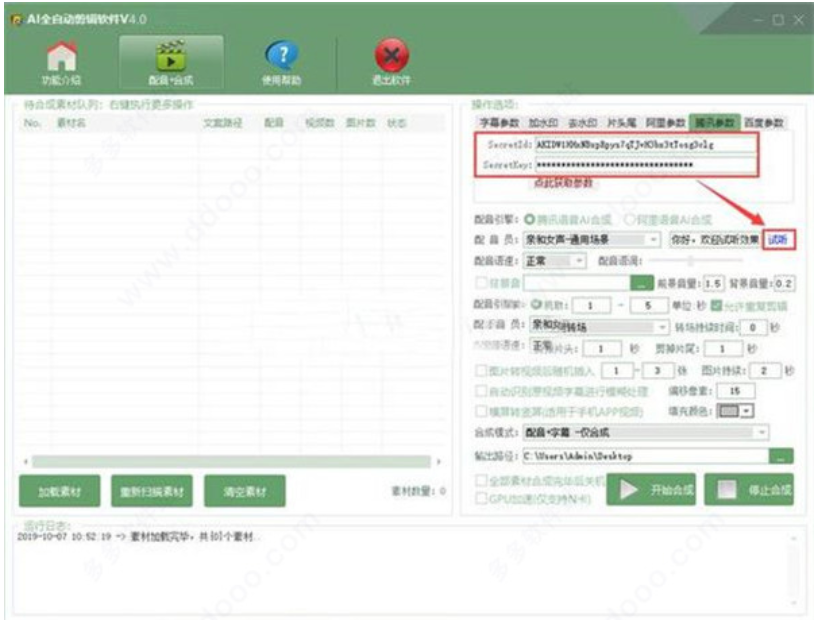The image size is (818, 622).
Task: Browse for background music file with green button
Action: coord(642,283)
